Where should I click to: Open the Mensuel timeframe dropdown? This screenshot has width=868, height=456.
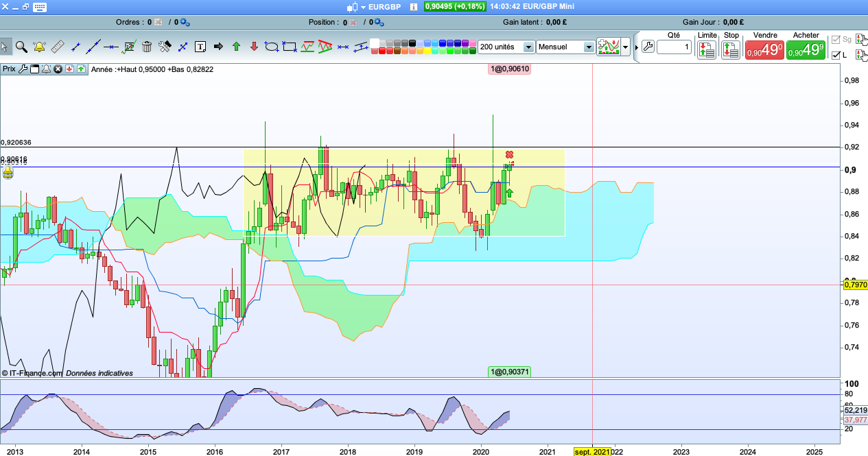[588, 47]
